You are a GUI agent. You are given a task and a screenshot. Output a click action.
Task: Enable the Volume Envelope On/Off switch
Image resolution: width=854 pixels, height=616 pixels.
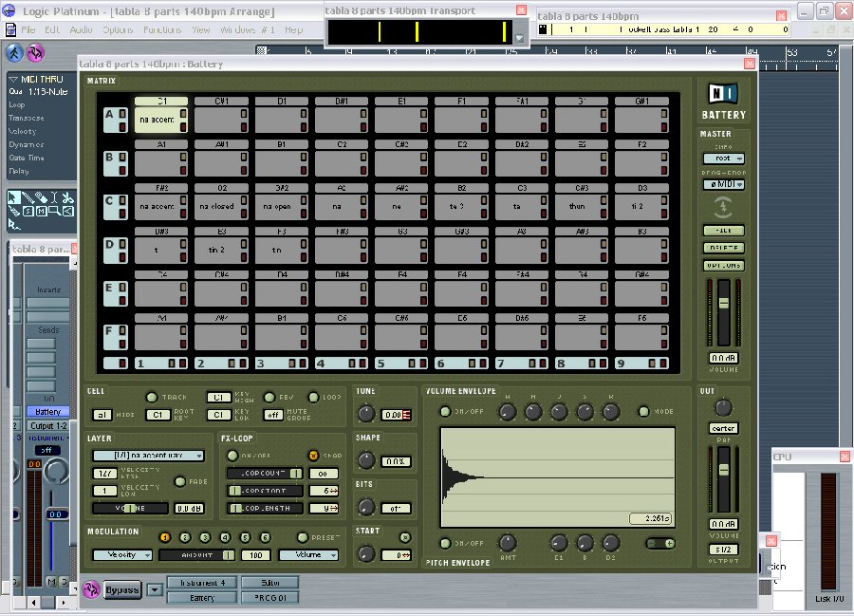click(x=445, y=411)
